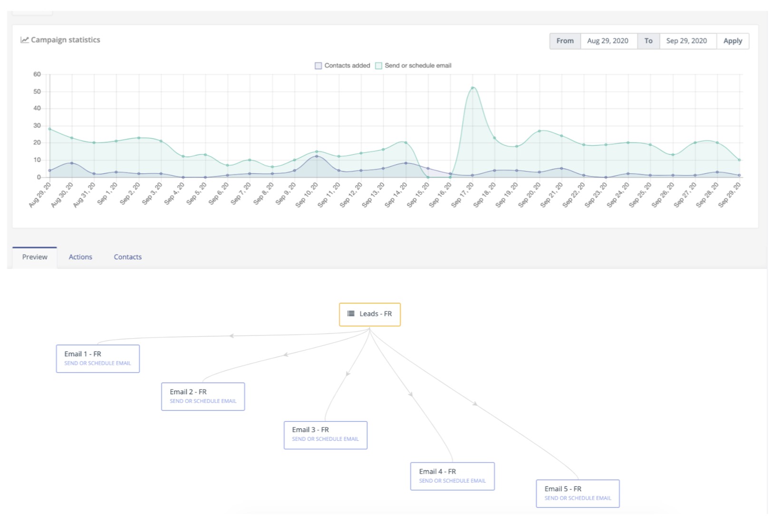Click the Contacts added legend label
This screenshot has height=532, width=772.
347,66
